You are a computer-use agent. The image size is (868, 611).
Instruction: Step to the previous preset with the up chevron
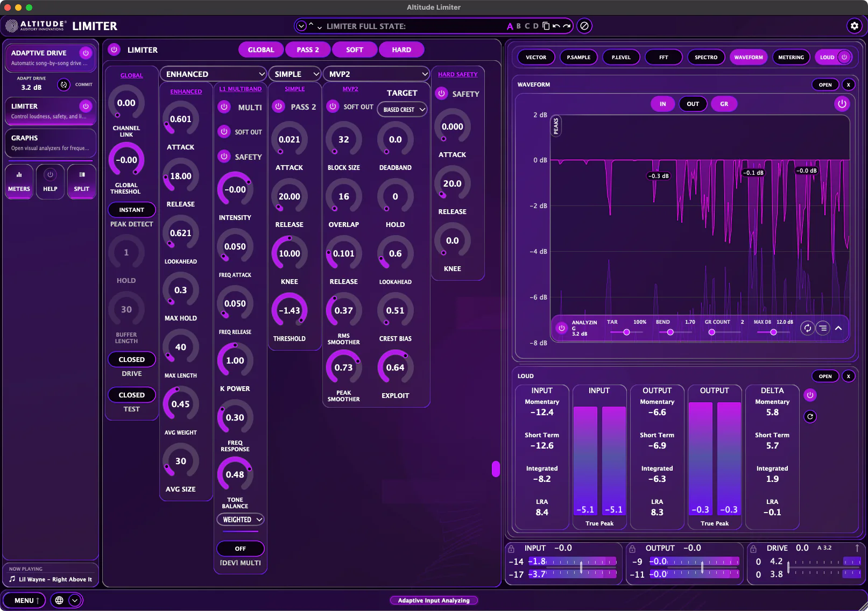[x=311, y=24]
